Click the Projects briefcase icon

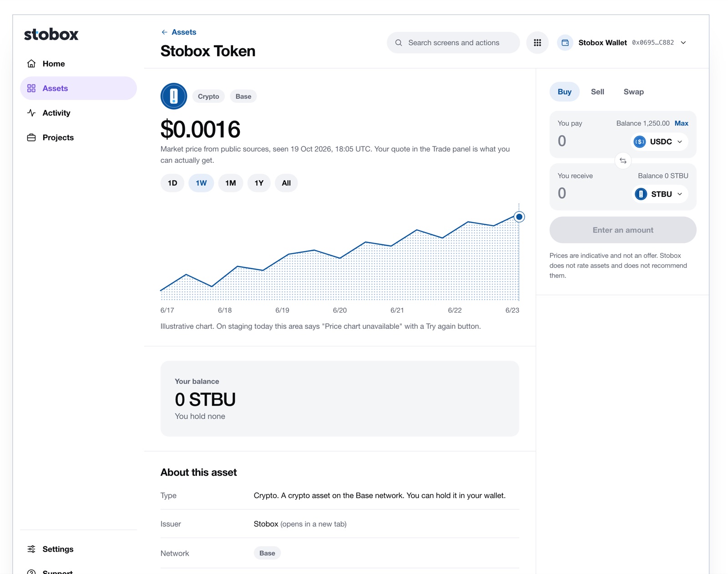pyautogui.click(x=31, y=137)
